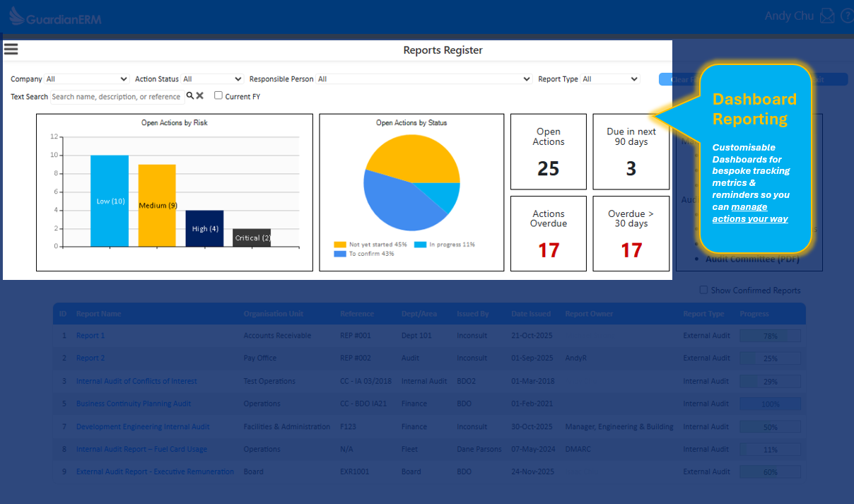Expand the Responsible Person dropdown
The image size is (854, 504).
coord(423,79)
